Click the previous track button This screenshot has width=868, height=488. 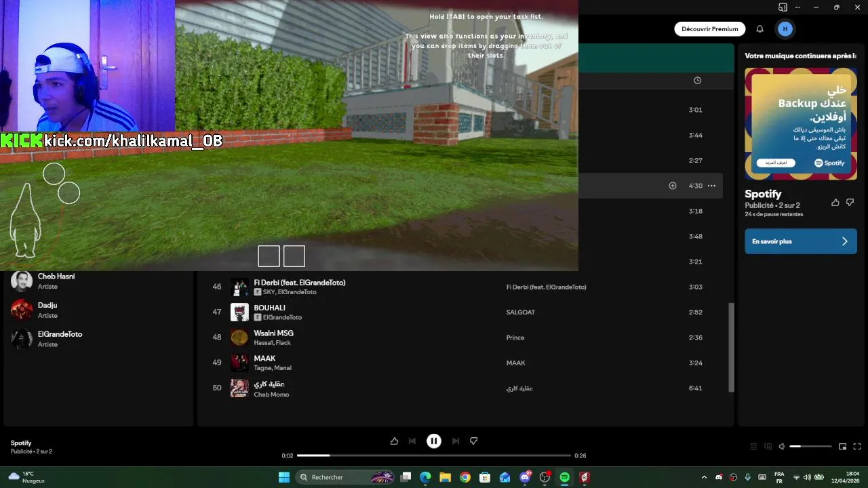[412, 441]
